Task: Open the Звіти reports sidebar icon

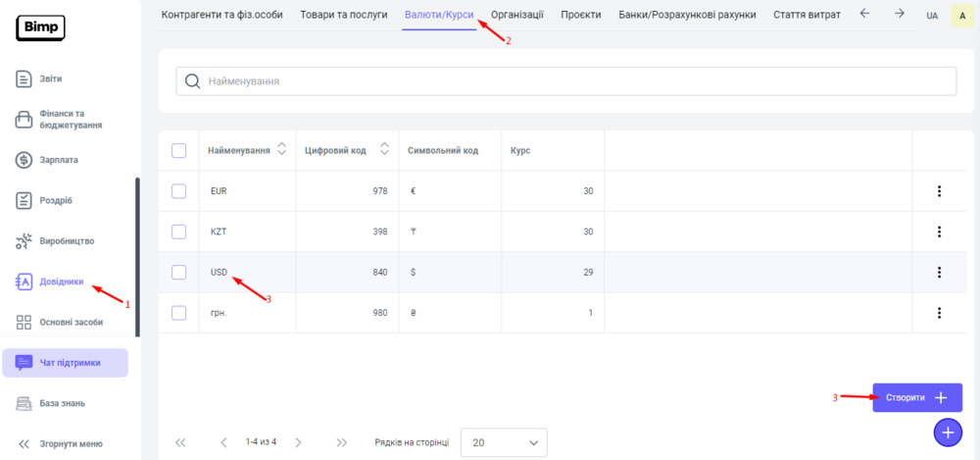Action: pos(24,78)
